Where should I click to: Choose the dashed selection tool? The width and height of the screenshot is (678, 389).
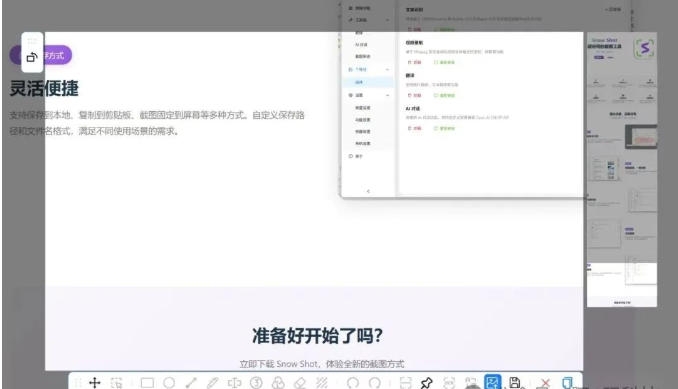coord(116,383)
